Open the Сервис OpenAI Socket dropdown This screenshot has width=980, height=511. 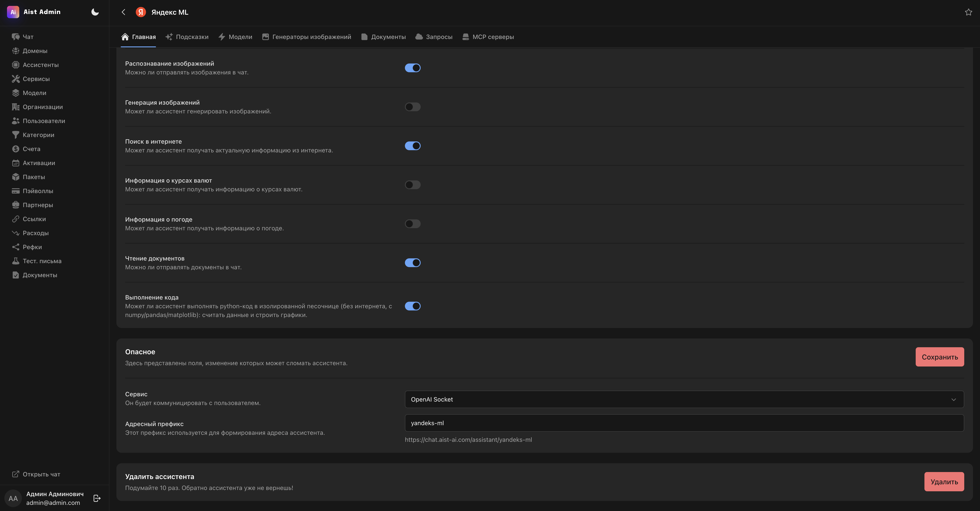(x=684, y=399)
